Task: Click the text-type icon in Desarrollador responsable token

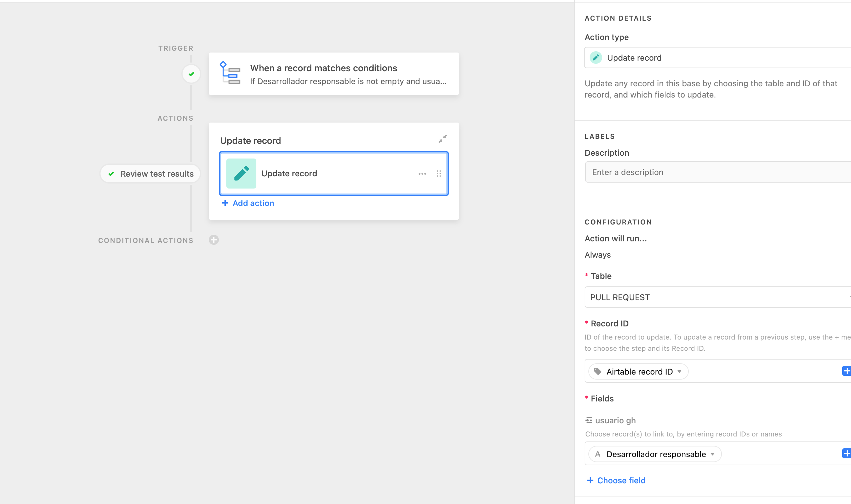Action: pyautogui.click(x=598, y=454)
